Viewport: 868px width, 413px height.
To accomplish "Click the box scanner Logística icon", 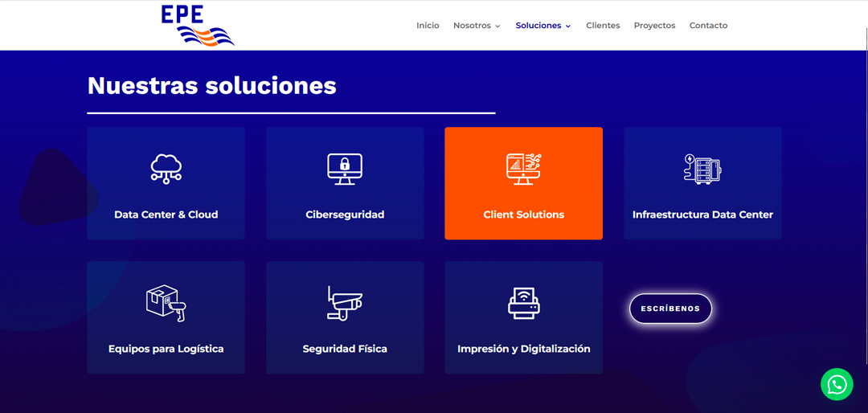I will pyautogui.click(x=166, y=303).
